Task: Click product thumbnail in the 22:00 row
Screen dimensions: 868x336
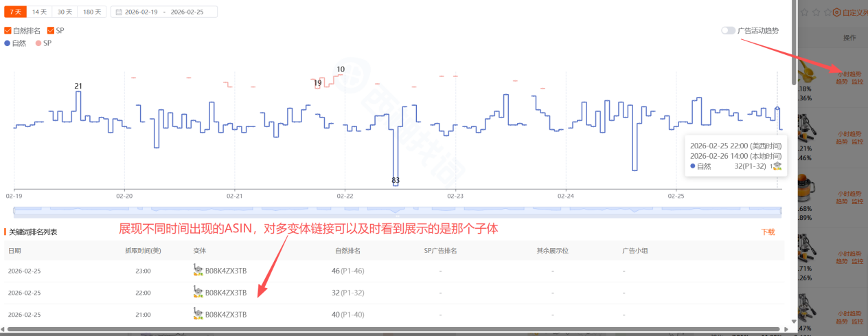Action: [198, 293]
